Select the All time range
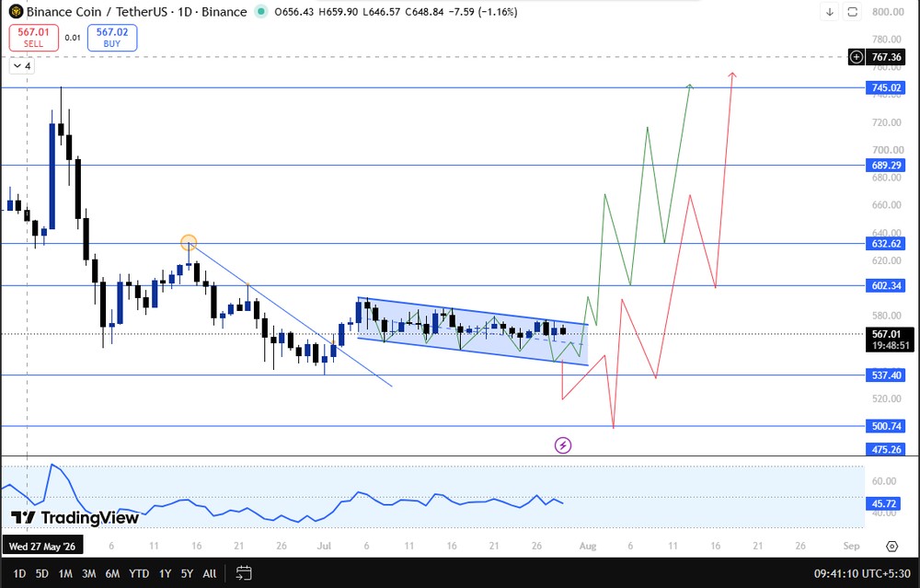 pyautogui.click(x=210, y=573)
